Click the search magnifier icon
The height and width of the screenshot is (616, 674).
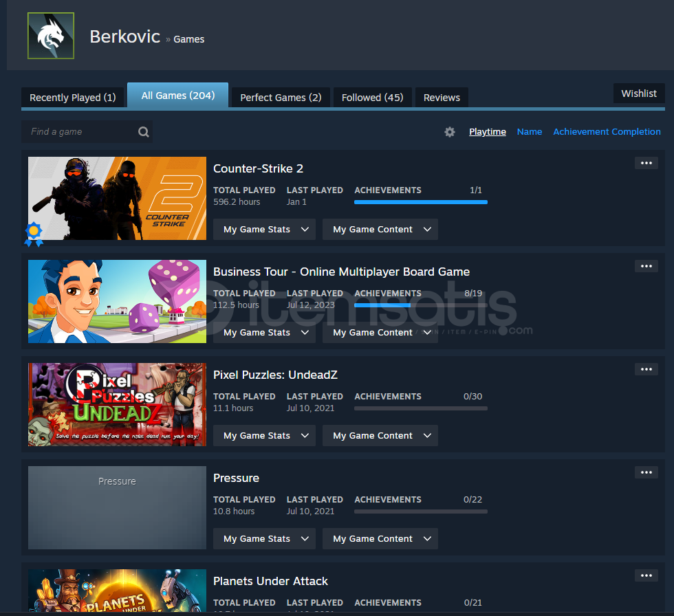click(143, 132)
